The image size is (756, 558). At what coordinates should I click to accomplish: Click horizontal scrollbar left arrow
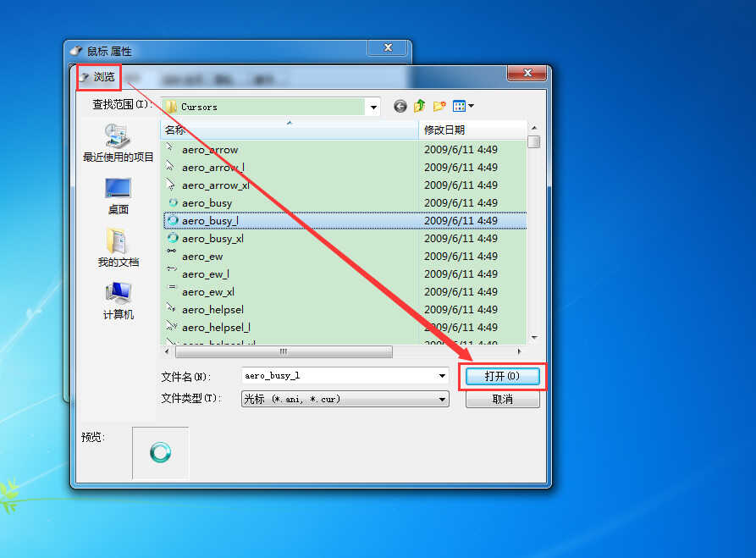tap(167, 351)
